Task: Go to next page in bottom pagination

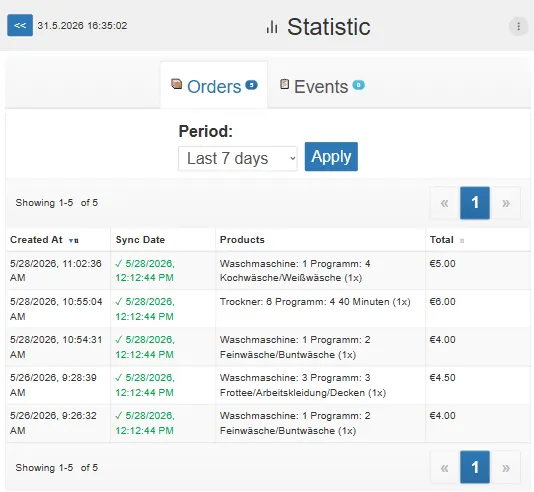Action: [506, 467]
